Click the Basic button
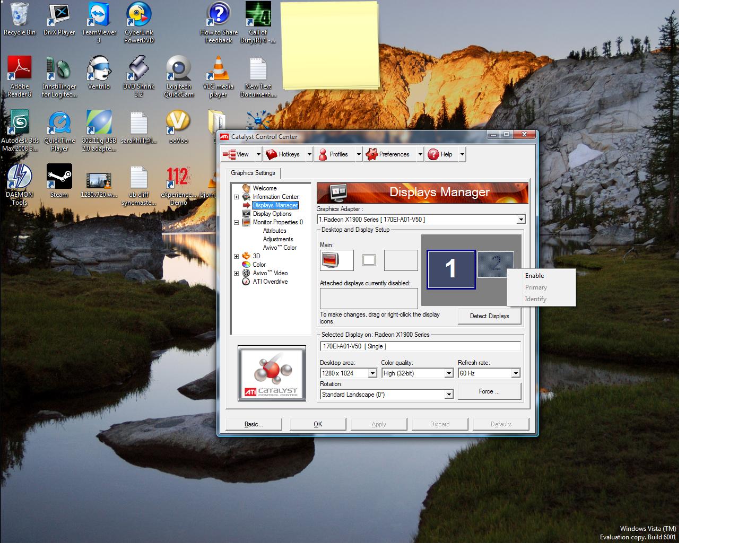 pyautogui.click(x=254, y=424)
